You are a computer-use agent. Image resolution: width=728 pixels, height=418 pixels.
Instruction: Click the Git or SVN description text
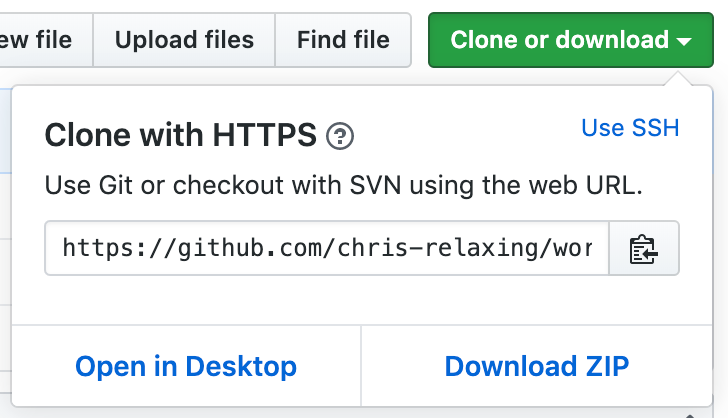[344, 185]
